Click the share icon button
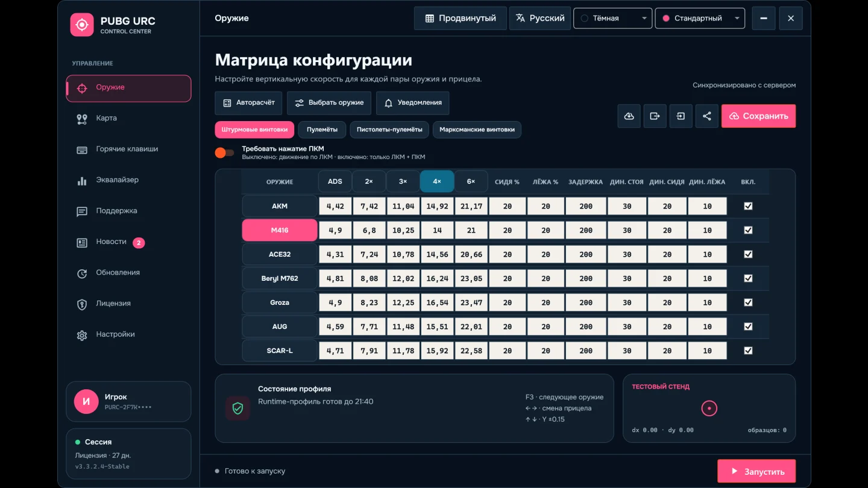Viewport: 868px width, 488px height. coord(706,116)
